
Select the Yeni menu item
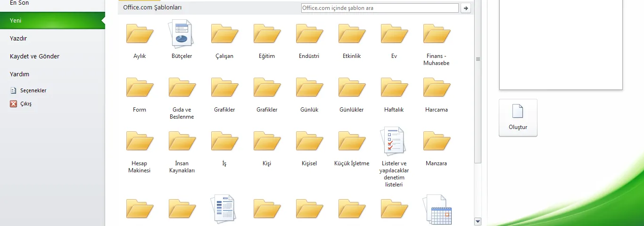coord(52,21)
